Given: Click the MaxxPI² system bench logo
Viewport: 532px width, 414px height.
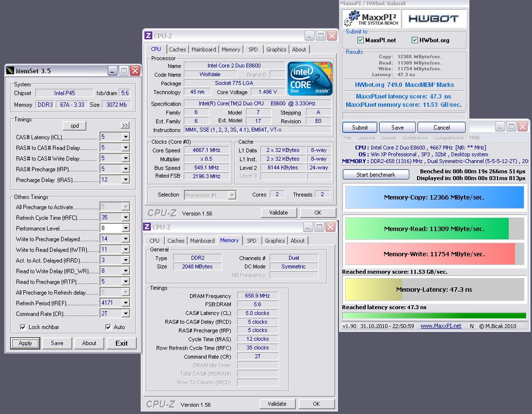Looking at the screenshot, I should click(x=371, y=18).
